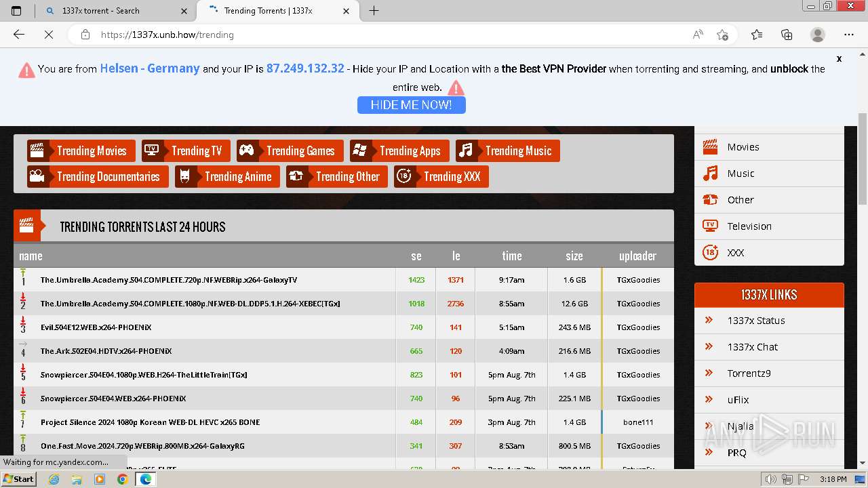This screenshot has width=868, height=488.
Task: Open PRQ link
Action: click(736, 453)
